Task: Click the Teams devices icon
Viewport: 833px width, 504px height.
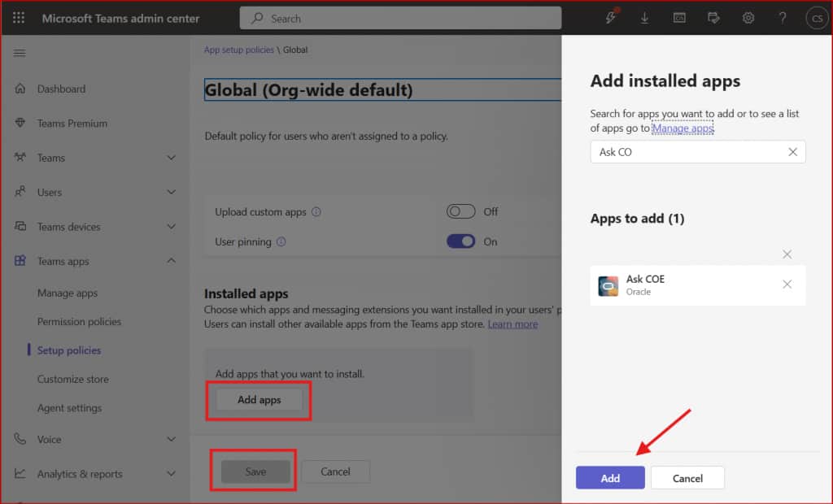Action: click(20, 227)
